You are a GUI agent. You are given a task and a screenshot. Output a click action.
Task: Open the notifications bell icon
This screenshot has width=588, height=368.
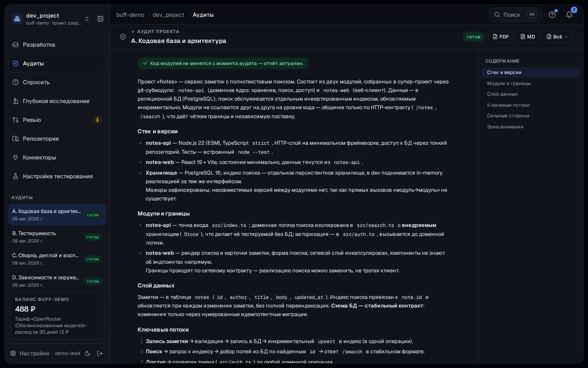click(569, 15)
